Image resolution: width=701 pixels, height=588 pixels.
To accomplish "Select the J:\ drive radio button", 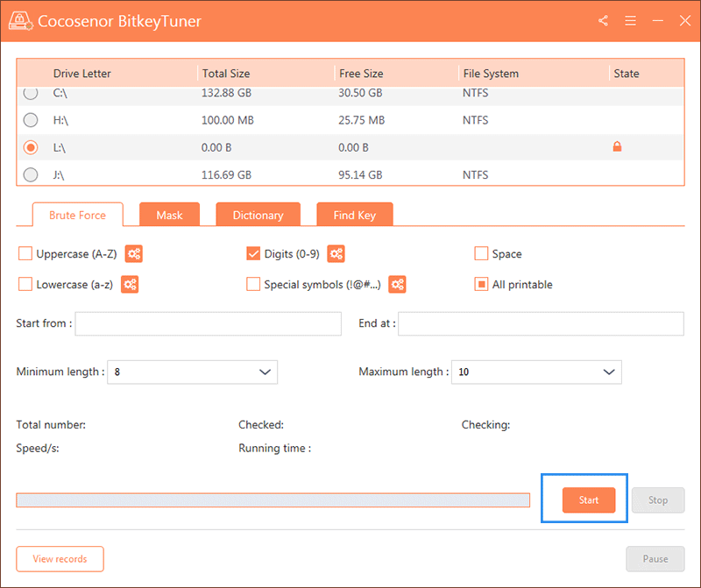I will pyautogui.click(x=31, y=174).
